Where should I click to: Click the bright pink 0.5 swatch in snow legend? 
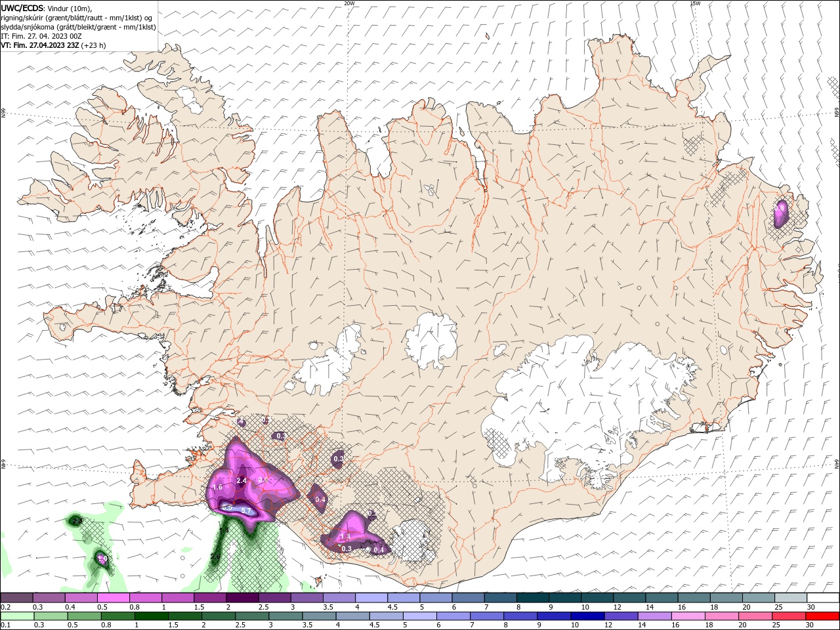(113, 598)
